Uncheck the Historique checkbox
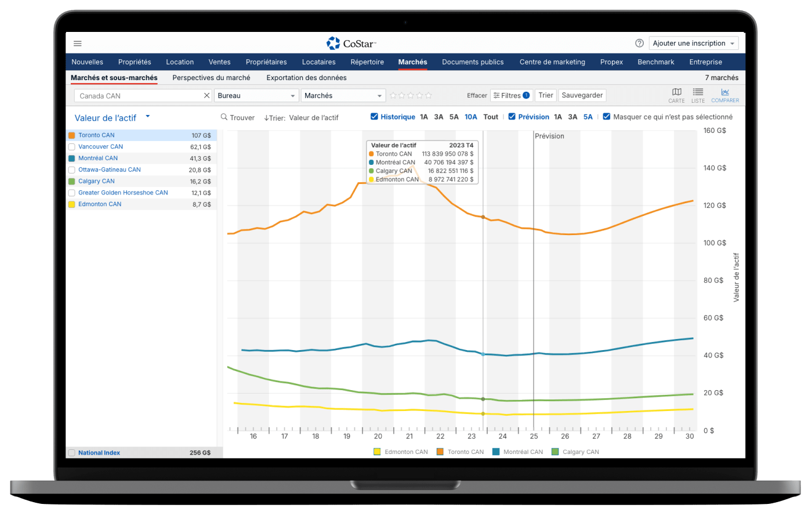This screenshot has width=812, height=519. point(374,117)
